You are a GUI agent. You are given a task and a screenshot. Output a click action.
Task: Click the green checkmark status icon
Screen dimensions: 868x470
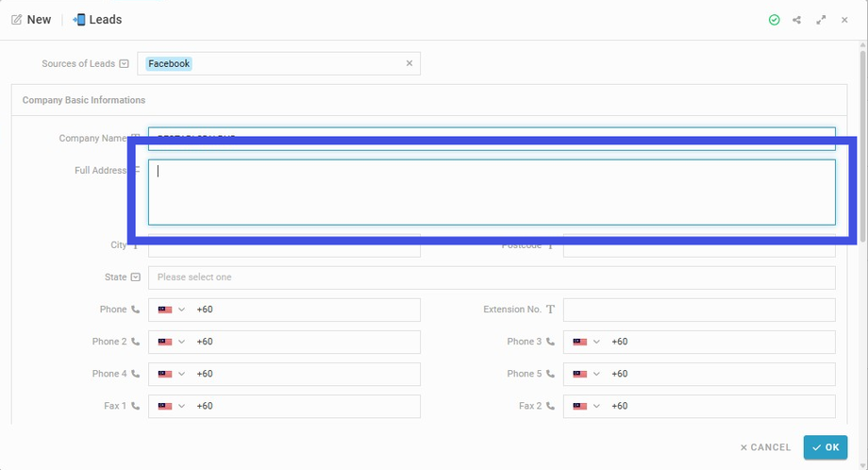(x=774, y=20)
